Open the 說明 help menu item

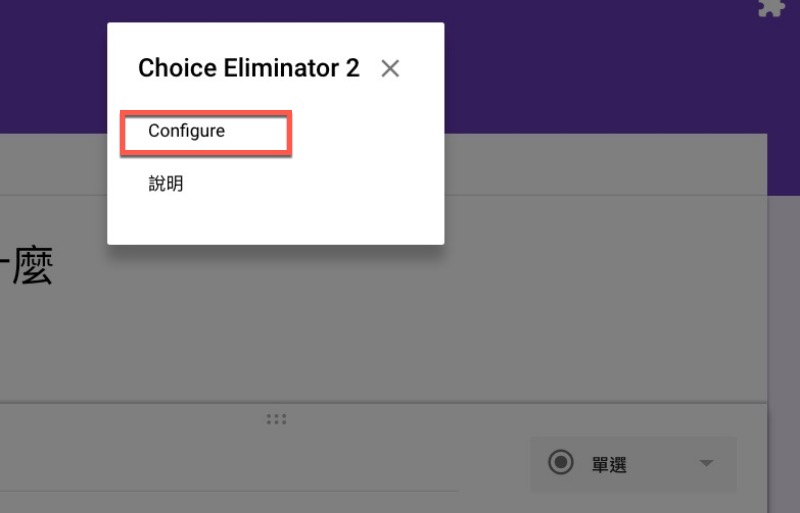point(166,184)
